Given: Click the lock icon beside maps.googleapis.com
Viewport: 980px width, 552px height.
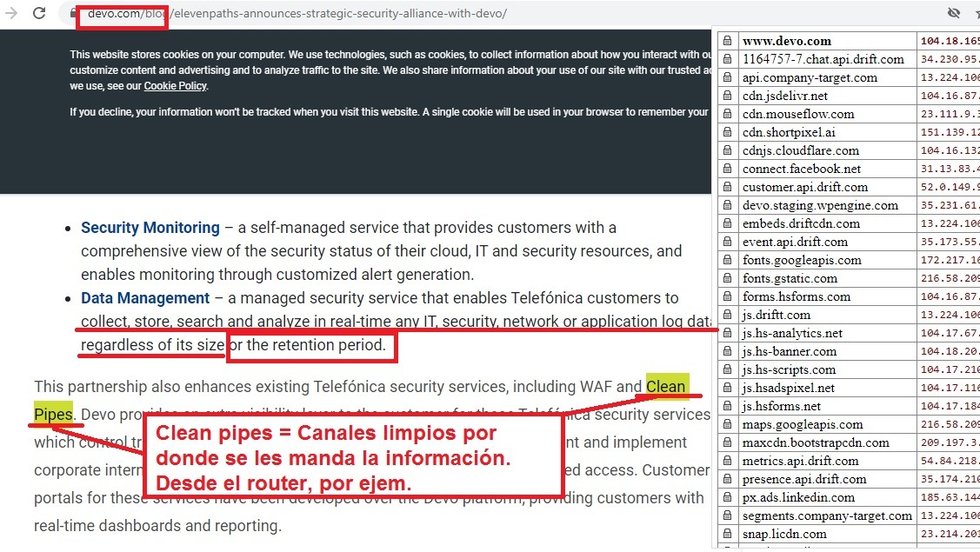Looking at the screenshot, I should tap(728, 424).
